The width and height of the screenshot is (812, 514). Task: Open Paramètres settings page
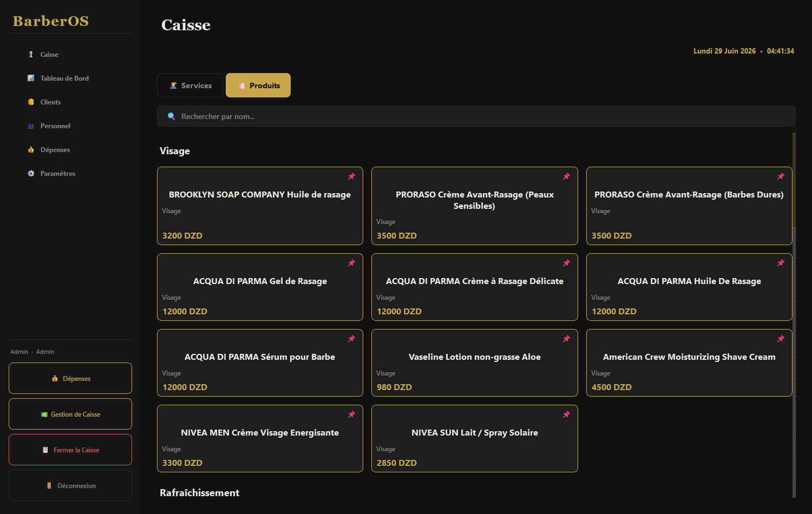coord(70,174)
